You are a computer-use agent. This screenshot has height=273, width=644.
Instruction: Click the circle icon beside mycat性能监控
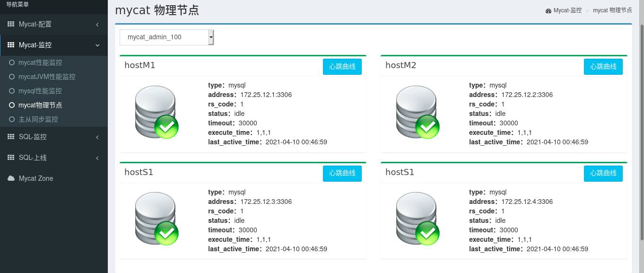[x=12, y=62]
